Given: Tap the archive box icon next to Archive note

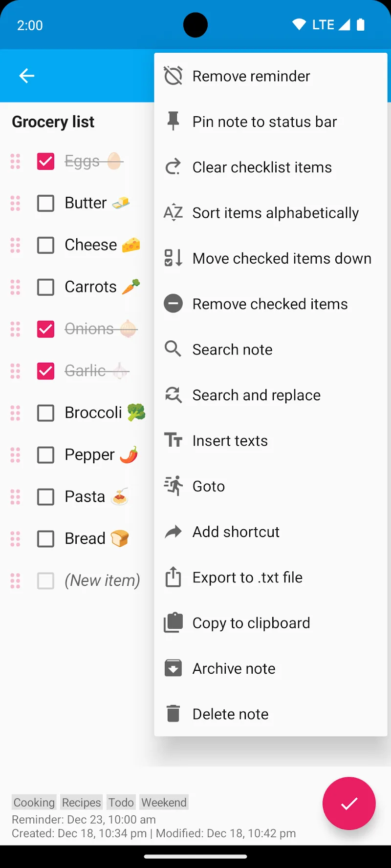Looking at the screenshot, I should 173,668.
